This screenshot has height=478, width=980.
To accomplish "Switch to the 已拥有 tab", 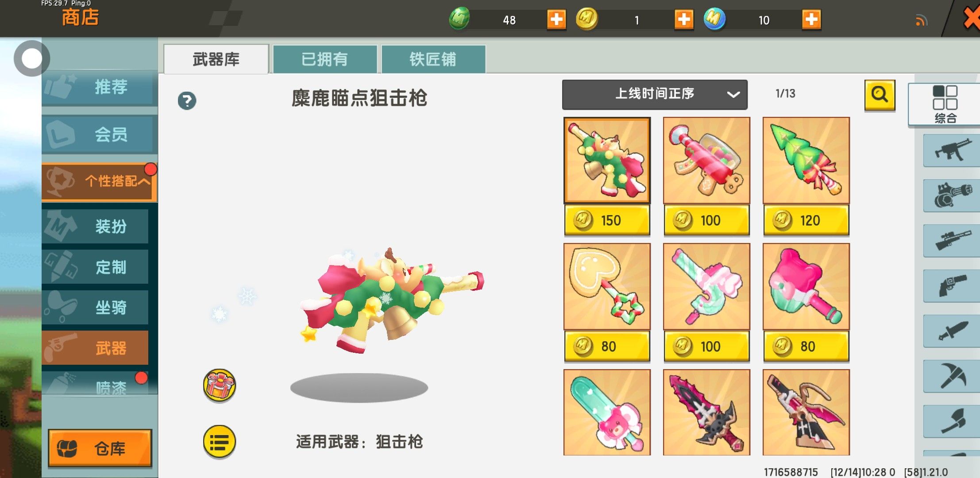I will [x=325, y=59].
